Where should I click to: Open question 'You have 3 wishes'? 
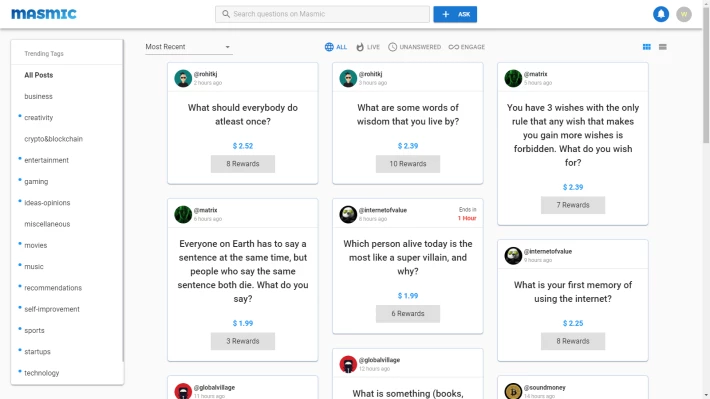pyautogui.click(x=573, y=135)
